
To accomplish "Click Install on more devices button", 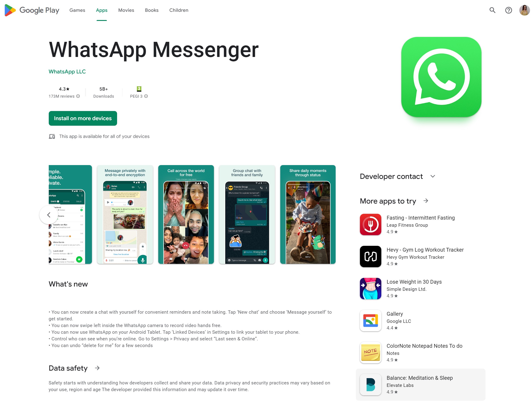I will pos(83,118).
